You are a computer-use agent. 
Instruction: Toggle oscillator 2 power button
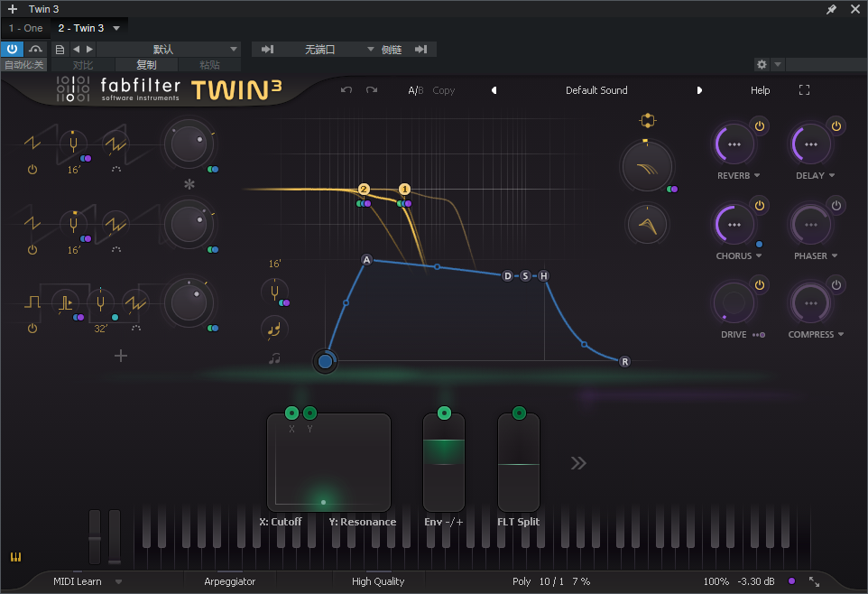(x=32, y=250)
